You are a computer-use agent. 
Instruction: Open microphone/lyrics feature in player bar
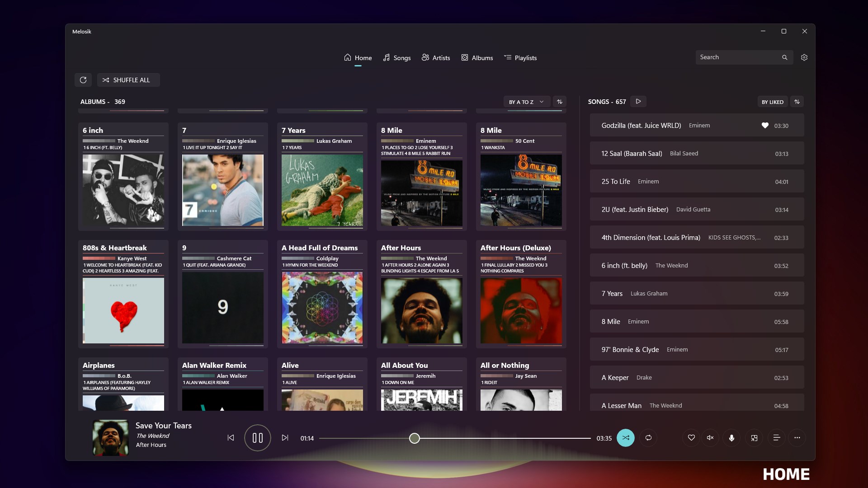[x=731, y=438]
